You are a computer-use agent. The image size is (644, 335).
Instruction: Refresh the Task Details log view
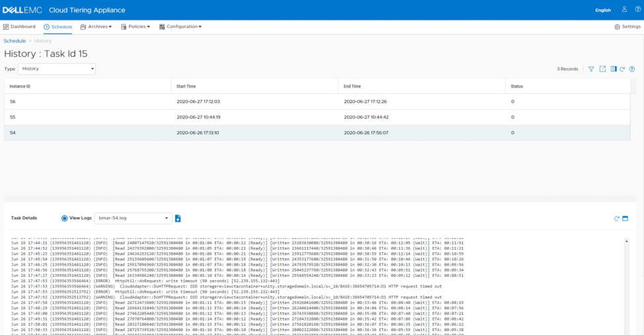pos(616,218)
